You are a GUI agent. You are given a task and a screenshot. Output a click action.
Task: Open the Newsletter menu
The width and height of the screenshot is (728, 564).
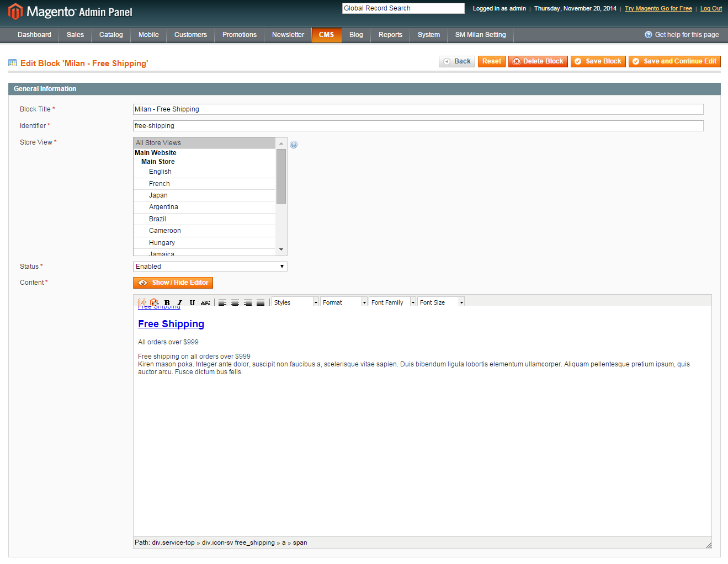288,35
